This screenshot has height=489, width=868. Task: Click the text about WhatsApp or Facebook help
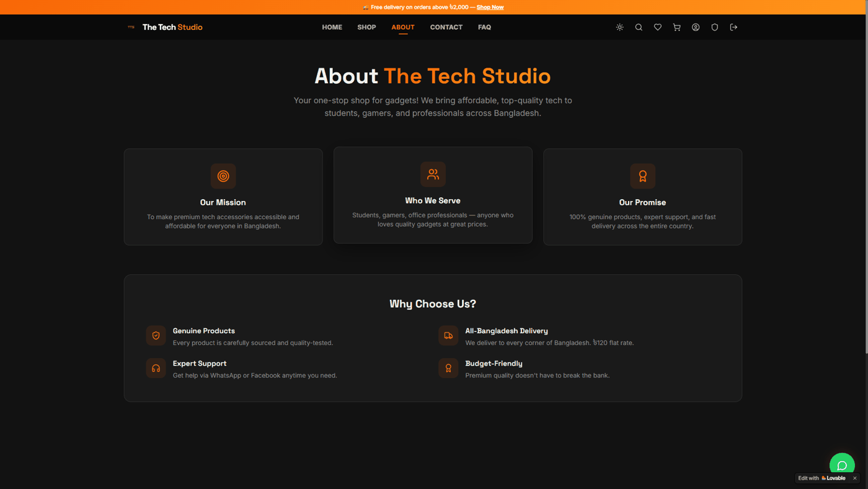[x=255, y=375]
